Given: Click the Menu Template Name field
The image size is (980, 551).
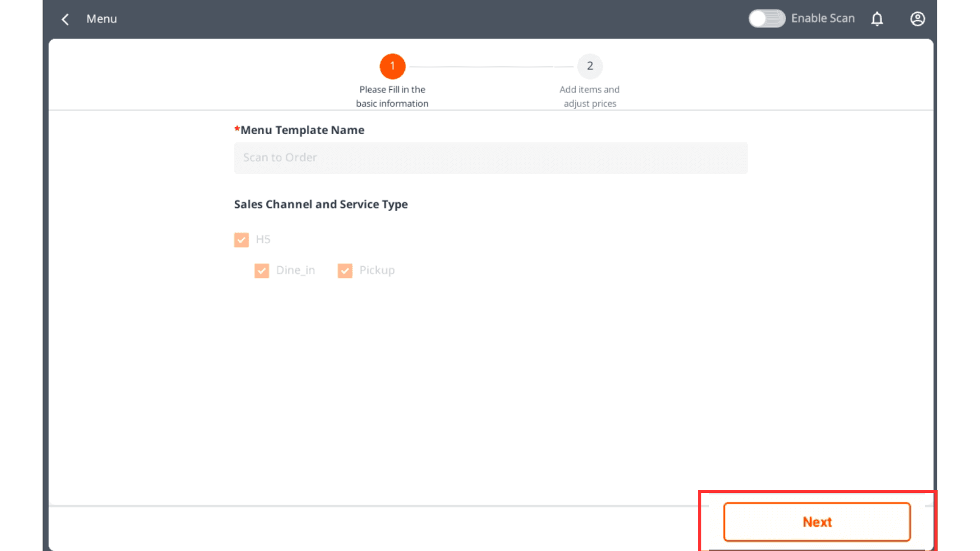Looking at the screenshot, I should click(x=491, y=158).
